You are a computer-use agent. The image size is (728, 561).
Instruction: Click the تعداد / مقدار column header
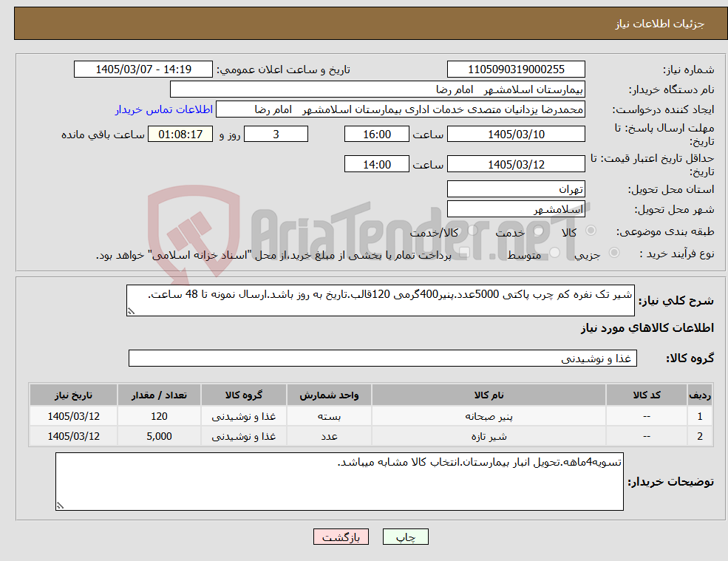[159, 395]
